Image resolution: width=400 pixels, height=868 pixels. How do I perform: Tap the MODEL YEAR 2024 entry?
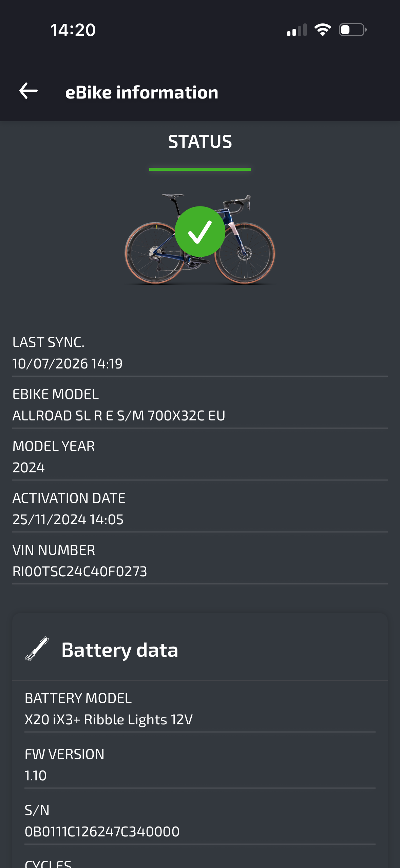pyautogui.click(x=200, y=457)
